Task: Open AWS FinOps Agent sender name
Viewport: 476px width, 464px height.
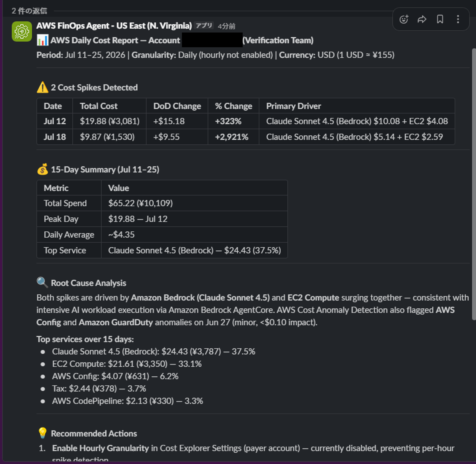Action: coord(114,26)
